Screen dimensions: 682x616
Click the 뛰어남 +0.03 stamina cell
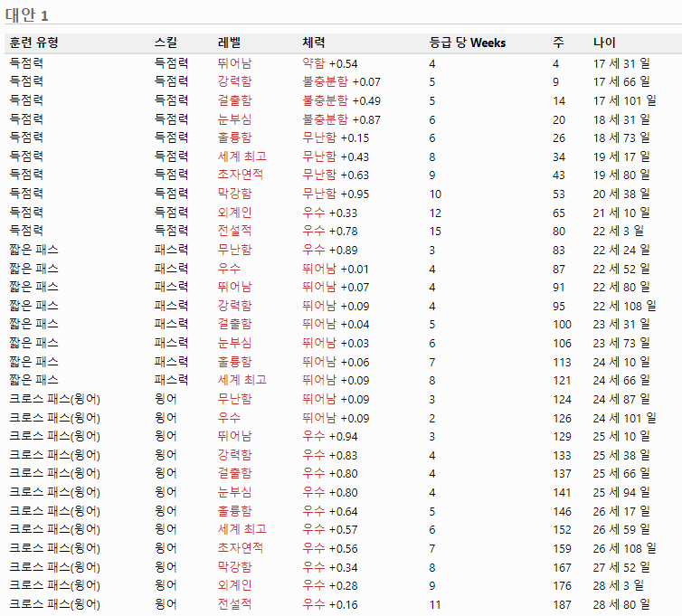pos(336,343)
